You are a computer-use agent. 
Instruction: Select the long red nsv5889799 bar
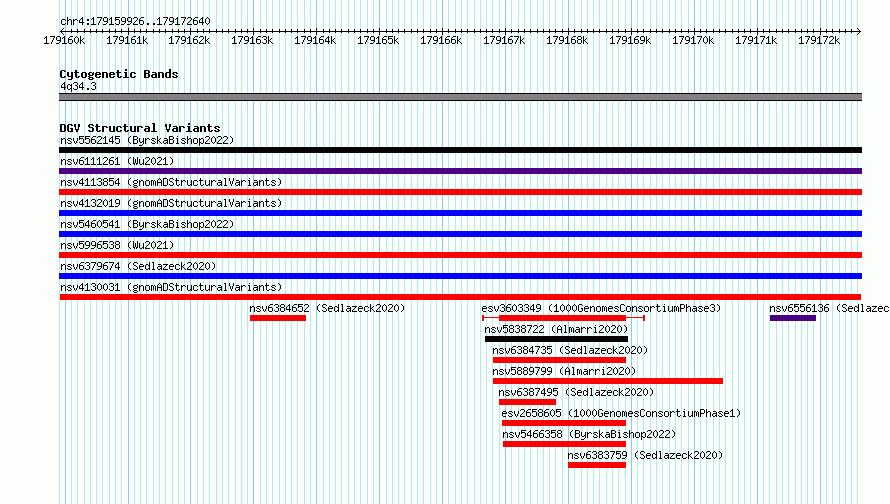608,381
